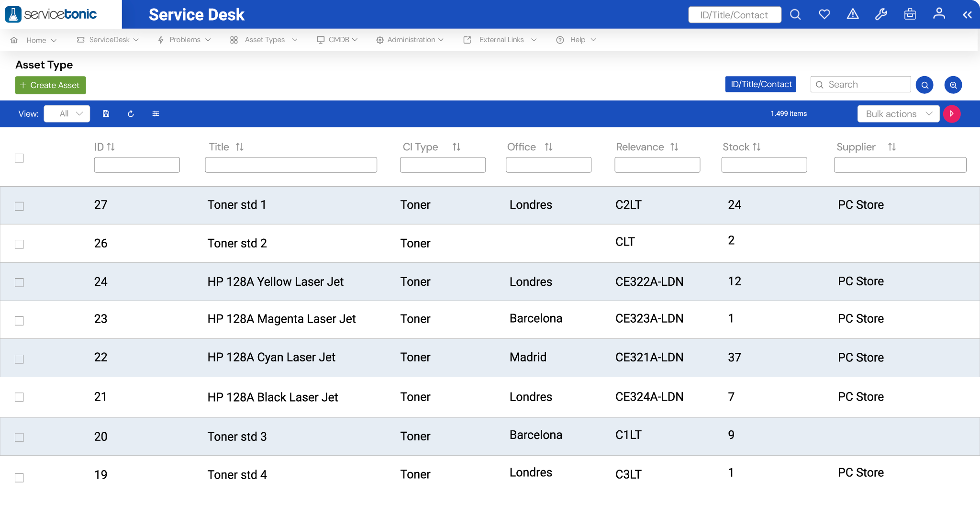The image size is (980, 517).
Task: Click relevance code CE322A-LDN
Action: pos(649,282)
